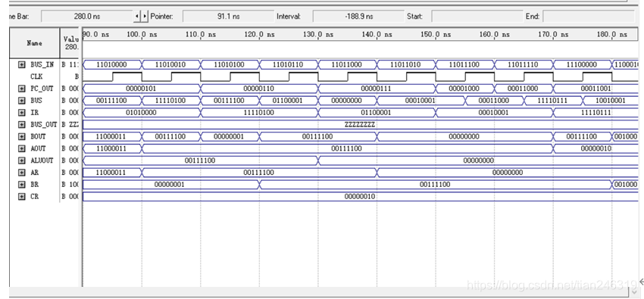
Task: Click BR value 00000001
Action: [x=170, y=185]
